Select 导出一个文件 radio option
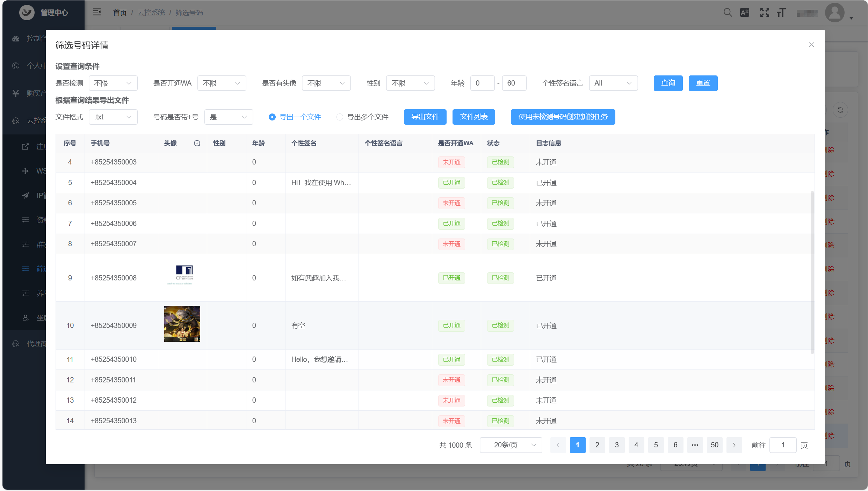 pyautogui.click(x=272, y=117)
